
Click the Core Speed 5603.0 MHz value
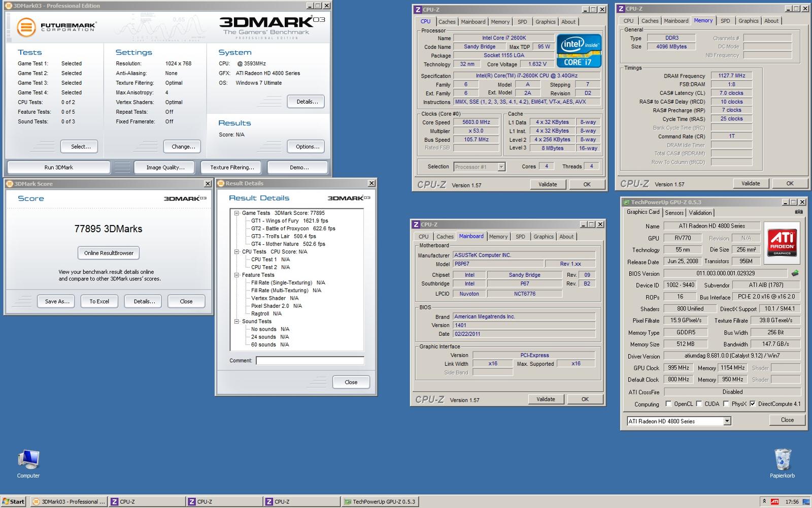(x=476, y=122)
